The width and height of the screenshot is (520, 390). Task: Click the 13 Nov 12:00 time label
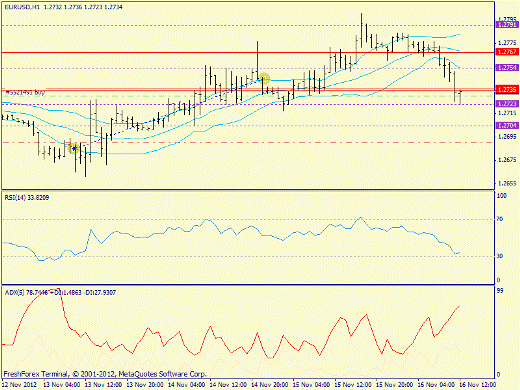[x=104, y=385]
